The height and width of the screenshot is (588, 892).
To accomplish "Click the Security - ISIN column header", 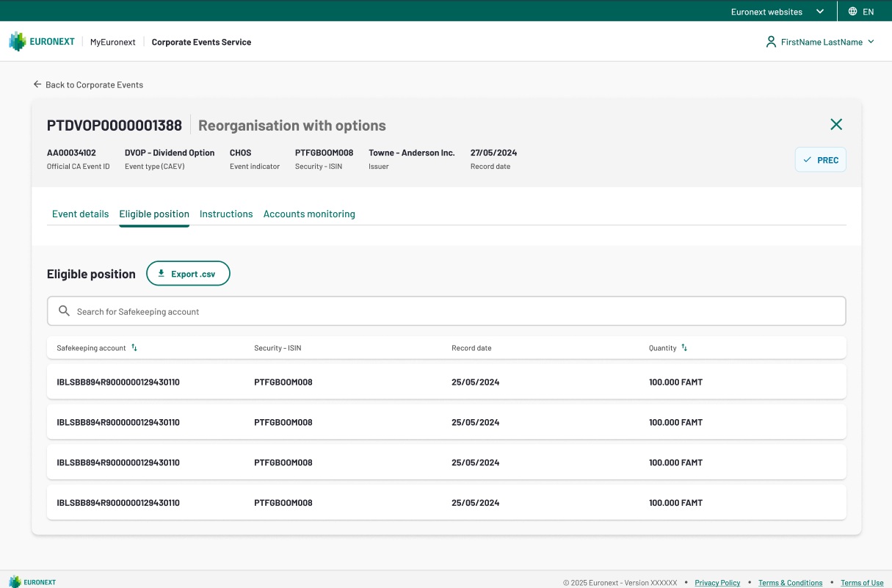I will tap(278, 348).
